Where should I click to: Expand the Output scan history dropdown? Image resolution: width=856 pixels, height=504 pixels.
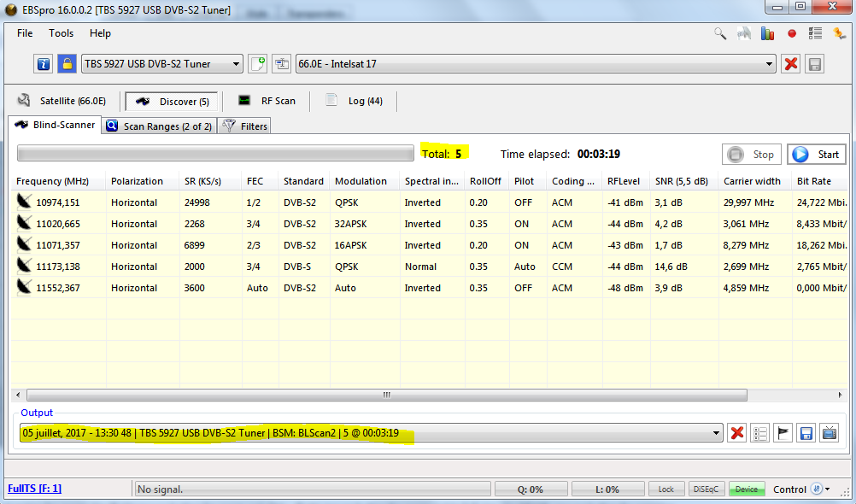point(714,433)
